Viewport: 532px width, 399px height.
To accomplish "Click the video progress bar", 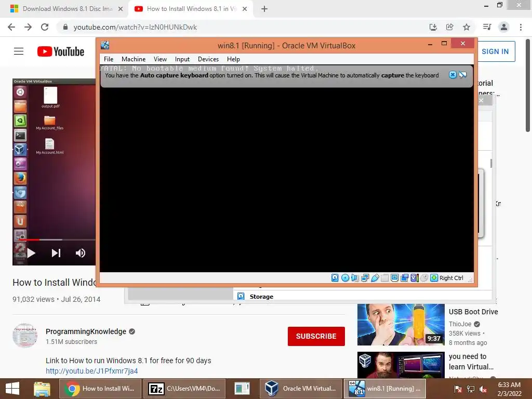I will pos(56,240).
